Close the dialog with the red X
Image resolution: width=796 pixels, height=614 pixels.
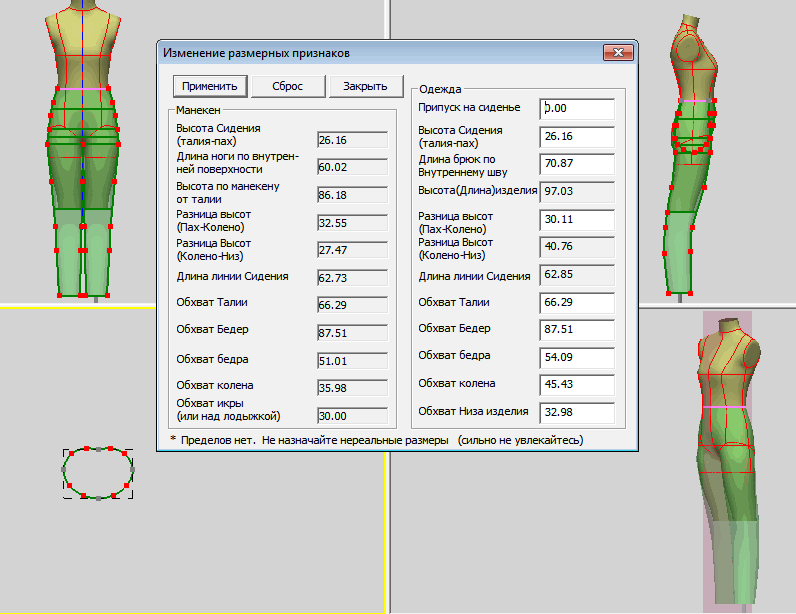click(x=617, y=53)
